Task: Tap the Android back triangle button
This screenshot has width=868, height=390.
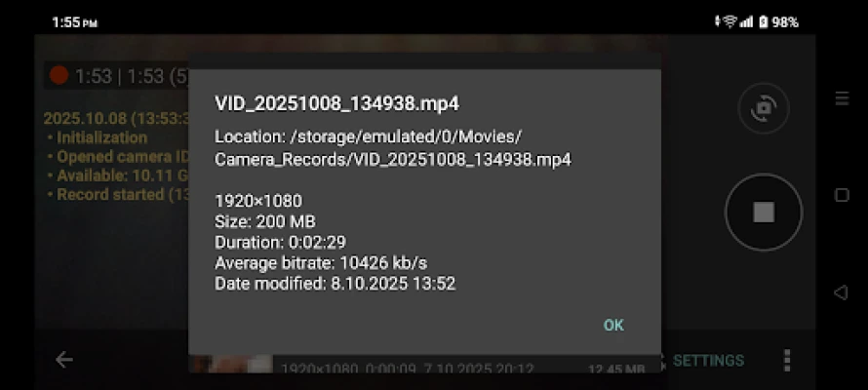Action: click(841, 292)
